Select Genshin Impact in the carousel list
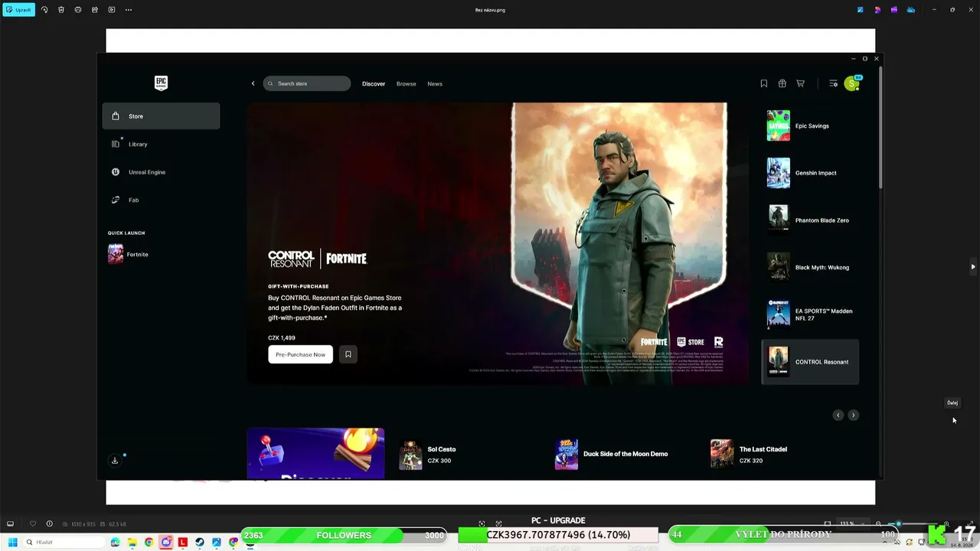Viewport: 980px width, 551px height. coord(810,173)
